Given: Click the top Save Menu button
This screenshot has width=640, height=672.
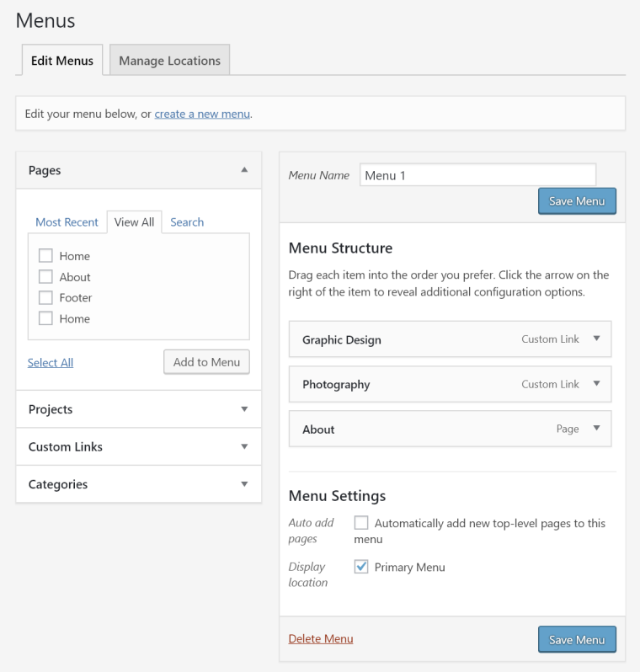Looking at the screenshot, I should coord(577,201).
